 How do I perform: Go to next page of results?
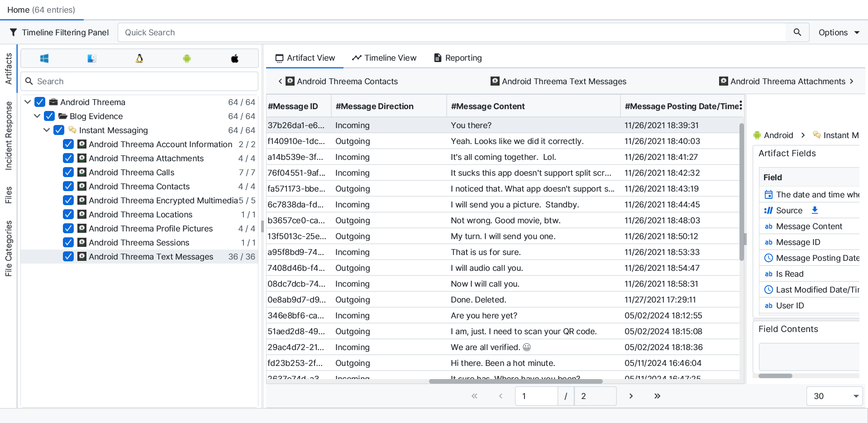click(631, 396)
